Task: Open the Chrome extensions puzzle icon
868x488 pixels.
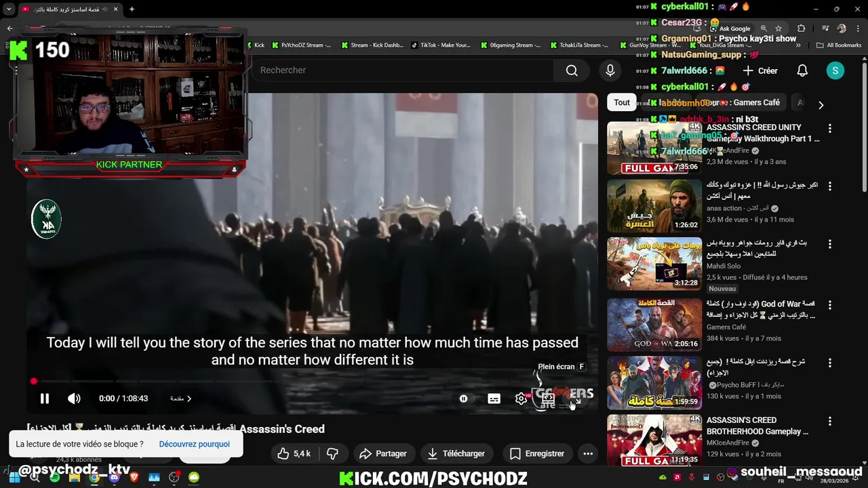Action: (802, 28)
